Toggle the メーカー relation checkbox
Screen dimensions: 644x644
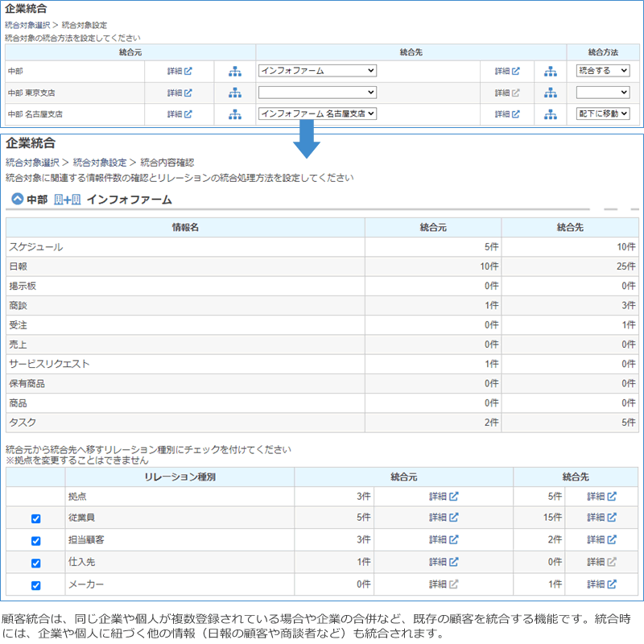(35, 584)
